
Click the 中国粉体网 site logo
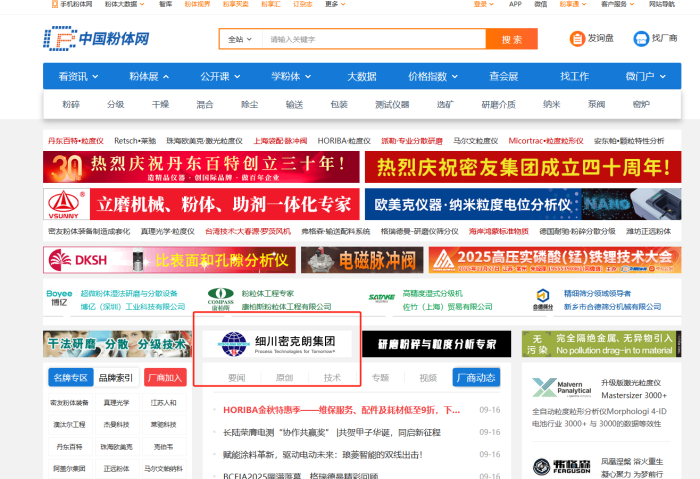(x=96, y=40)
